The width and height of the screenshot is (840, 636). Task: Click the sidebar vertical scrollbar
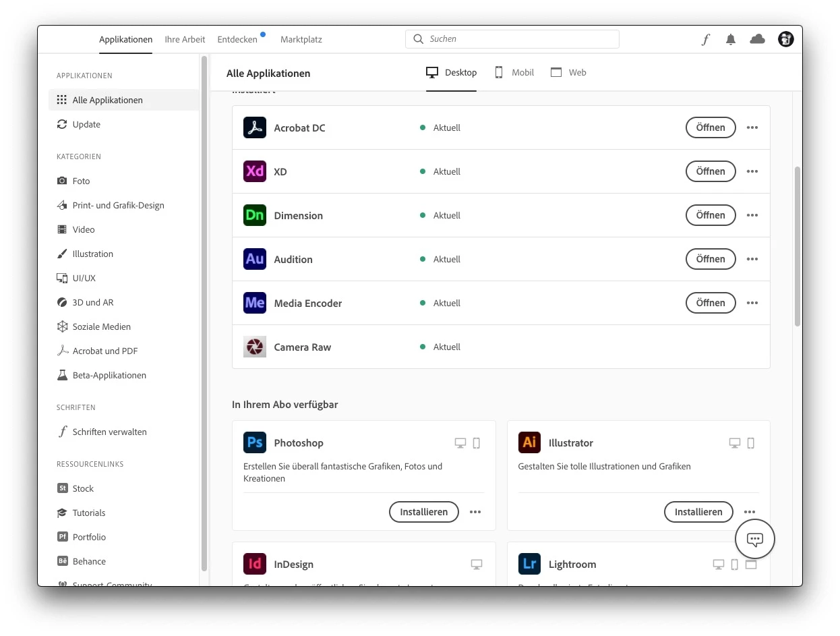pos(204,314)
